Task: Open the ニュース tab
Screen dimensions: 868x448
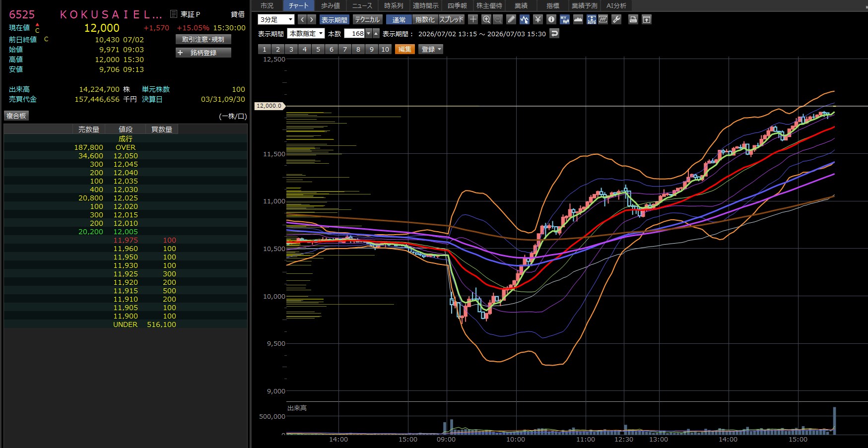Action: tap(362, 5)
